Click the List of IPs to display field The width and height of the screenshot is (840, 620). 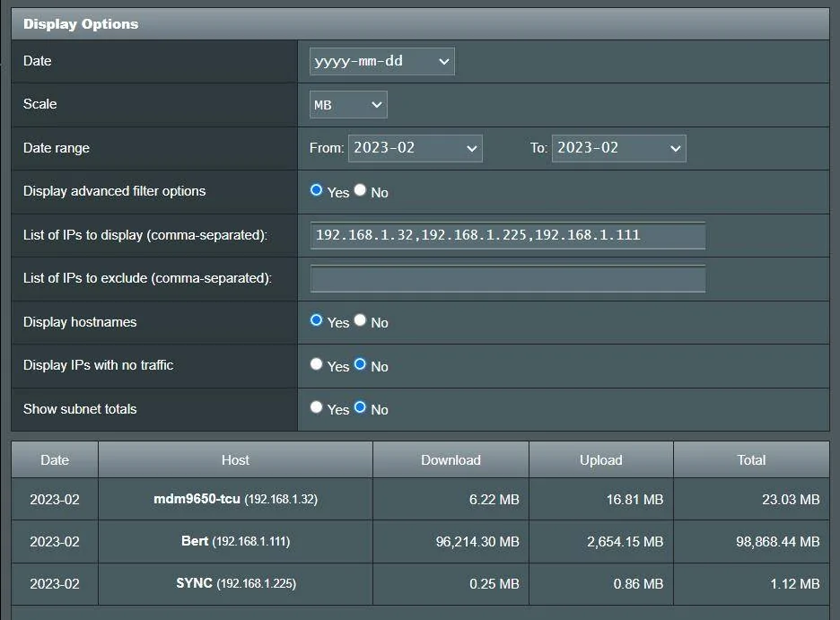[508, 236]
